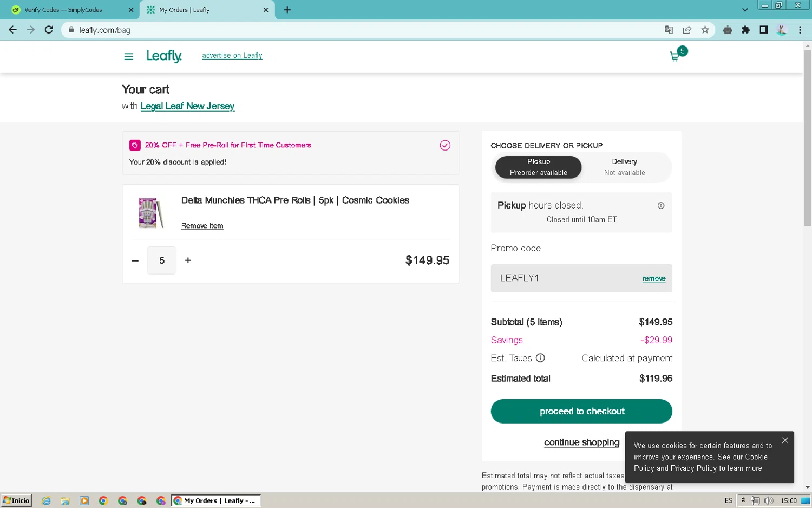Open the Extensions puzzle icon
This screenshot has height=508, width=812.
(745, 30)
